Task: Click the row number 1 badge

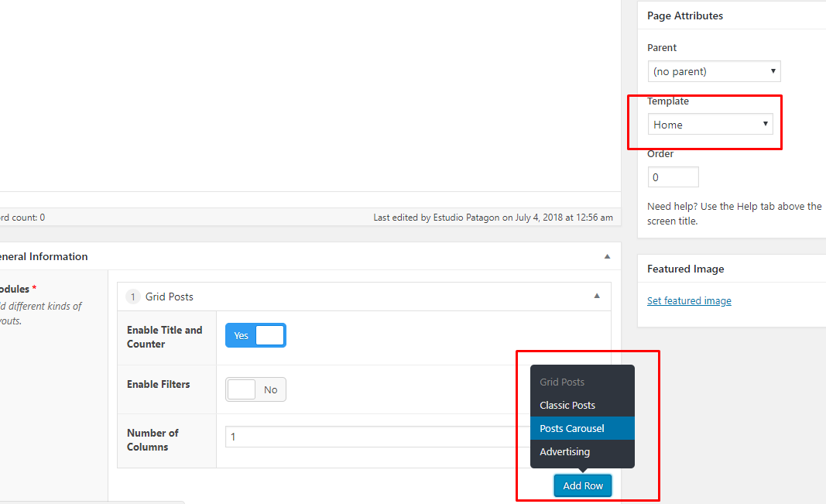Action: click(132, 297)
